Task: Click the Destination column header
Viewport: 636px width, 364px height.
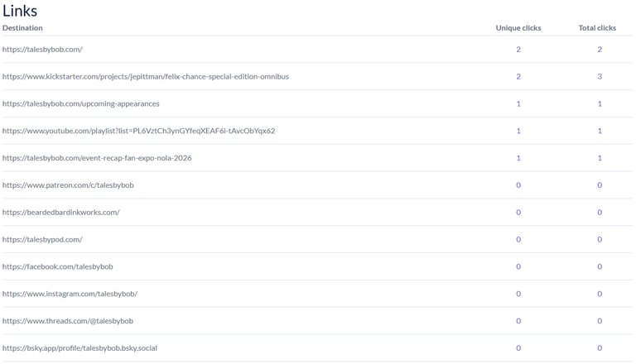Action: 22,28
